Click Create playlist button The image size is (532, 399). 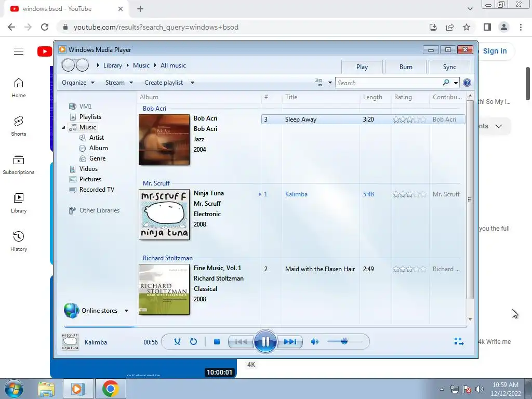164,83
